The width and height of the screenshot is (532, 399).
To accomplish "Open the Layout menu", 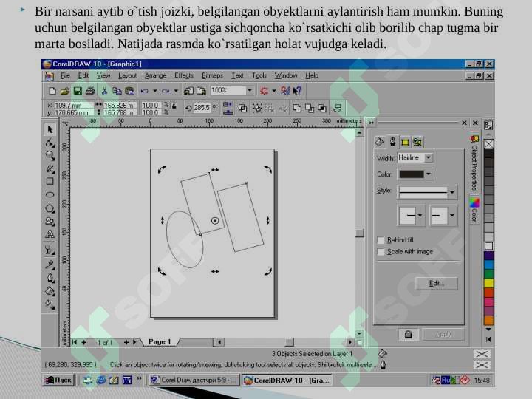I will click(127, 75).
